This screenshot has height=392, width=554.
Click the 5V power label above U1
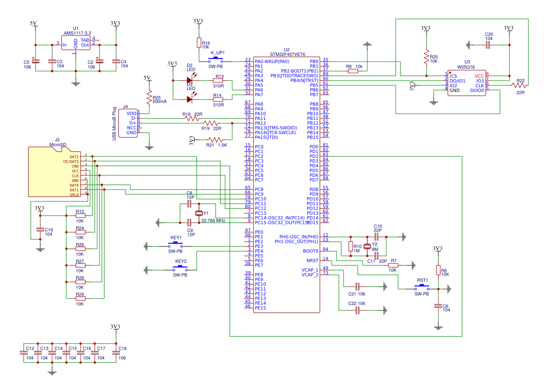(33, 23)
